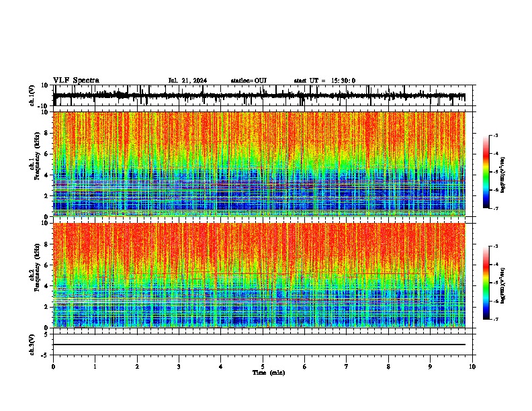Click the log(PSD) label beside ch.2 color bar
The image size is (532, 411).
point(503,285)
